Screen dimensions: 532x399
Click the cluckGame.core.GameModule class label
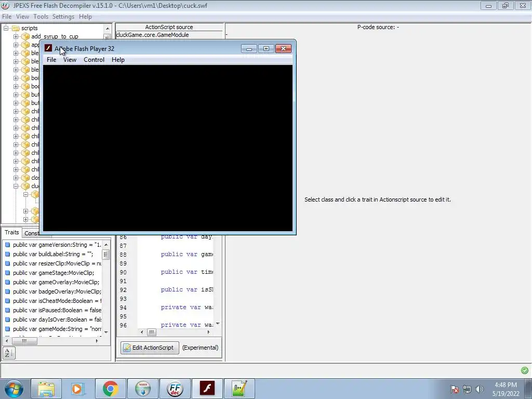pyautogui.click(x=153, y=35)
